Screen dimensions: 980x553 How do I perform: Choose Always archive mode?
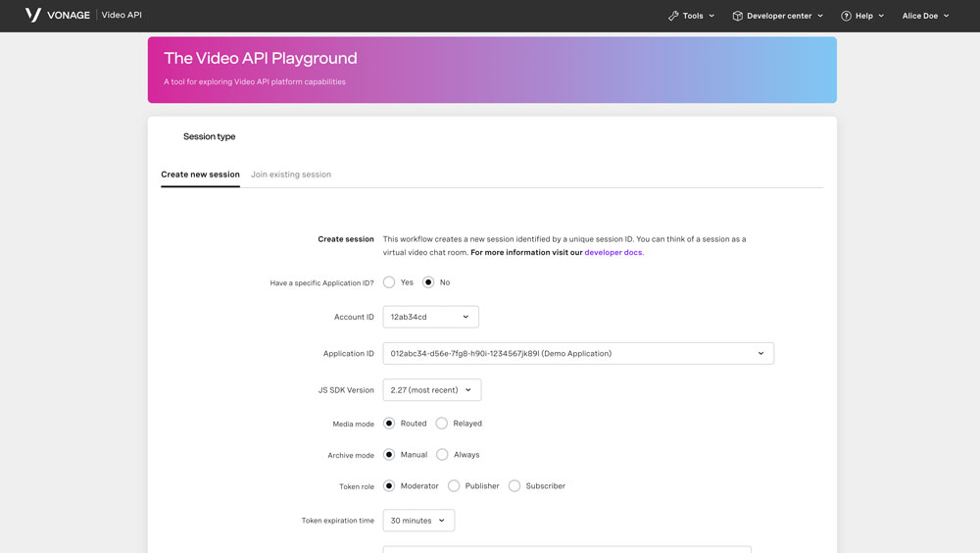coord(442,455)
